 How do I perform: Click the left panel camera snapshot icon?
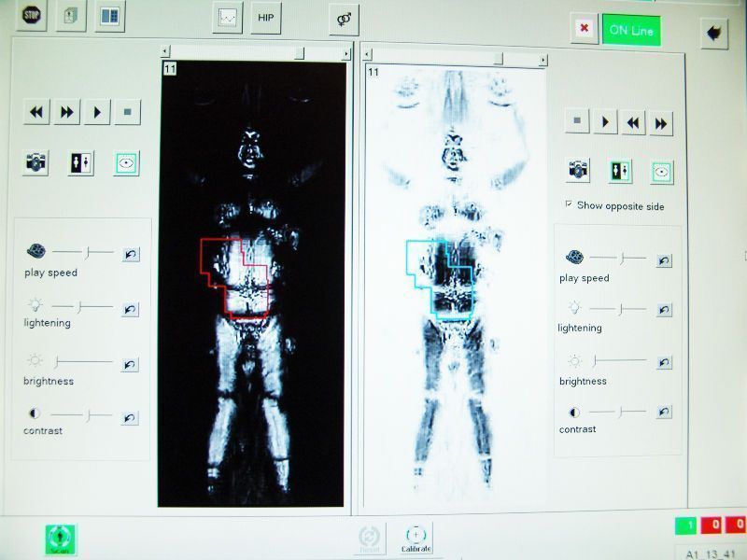point(35,162)
